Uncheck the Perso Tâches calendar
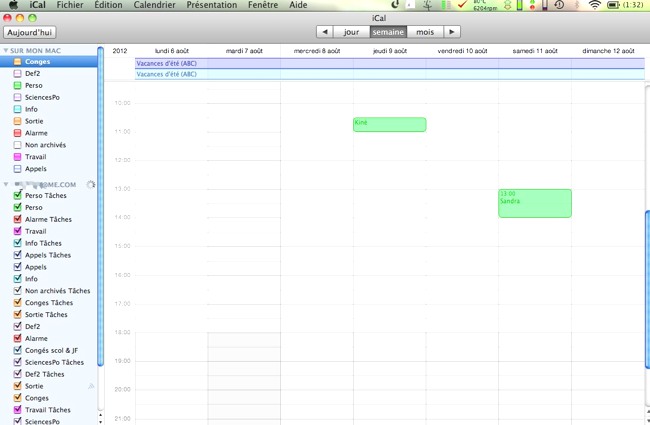The image size is (650, 425). point(18,196)
